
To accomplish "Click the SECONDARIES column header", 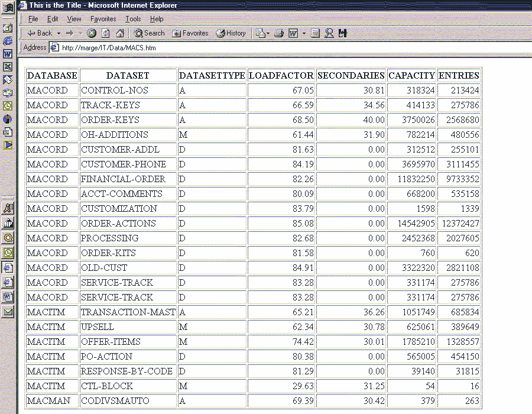I will 351,75.
